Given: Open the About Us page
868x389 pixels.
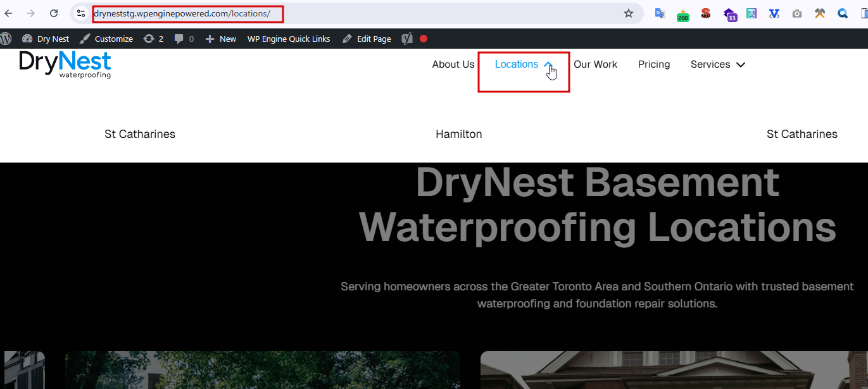Looking at the screenshot, I should tap(453, 65).
